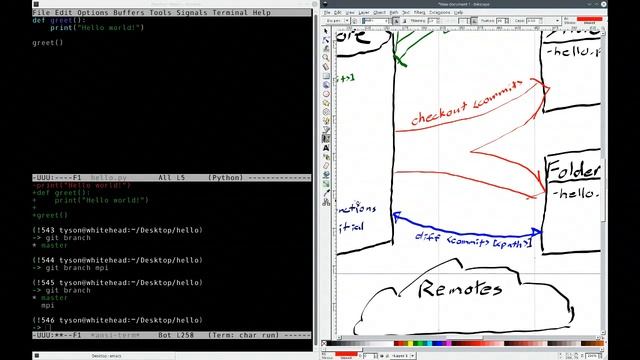Screen dimensions: 640x360
Task: Toggle pen pressure for calligraphy width
Action: pos(396,21)
